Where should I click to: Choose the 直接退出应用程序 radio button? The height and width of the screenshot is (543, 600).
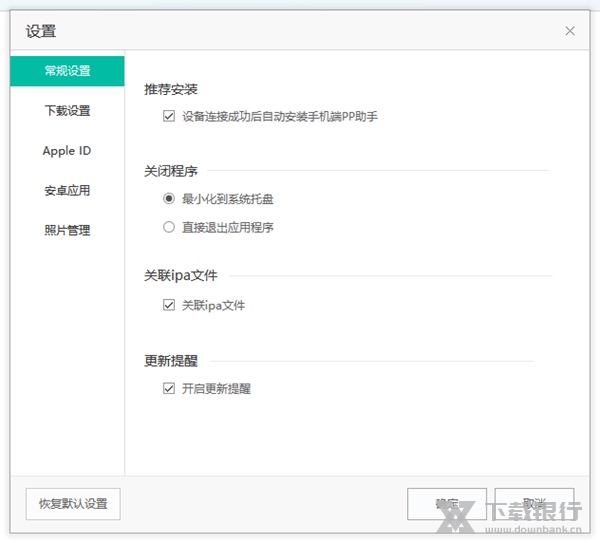pos(169,227)
